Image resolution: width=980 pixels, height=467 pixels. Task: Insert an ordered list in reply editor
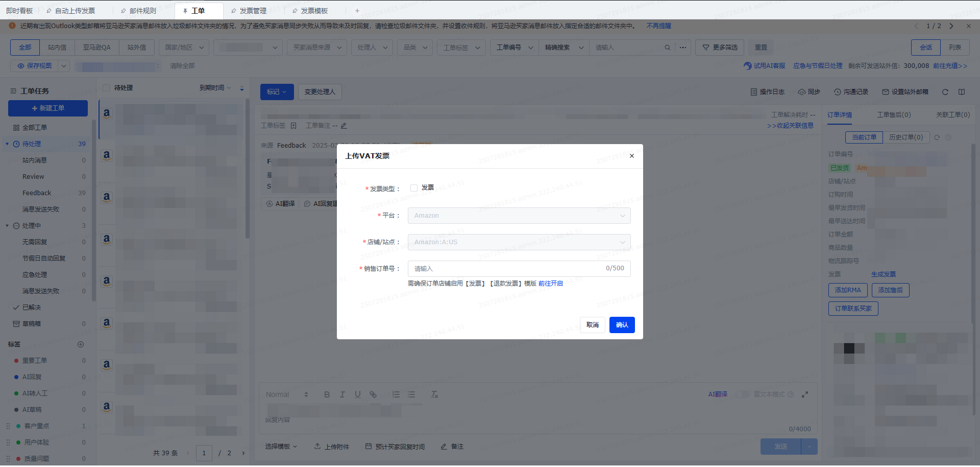click(x=396, y=394)
